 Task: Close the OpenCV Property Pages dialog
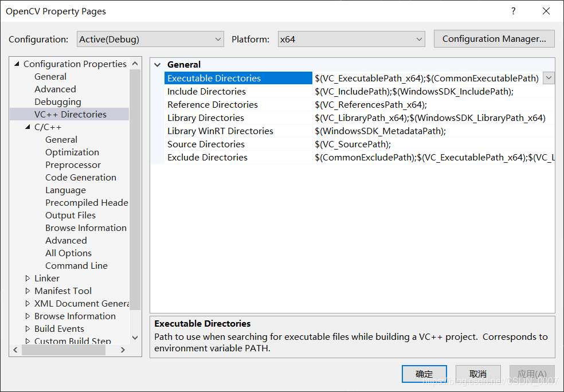pyautogui.click(x=546, y=11)
